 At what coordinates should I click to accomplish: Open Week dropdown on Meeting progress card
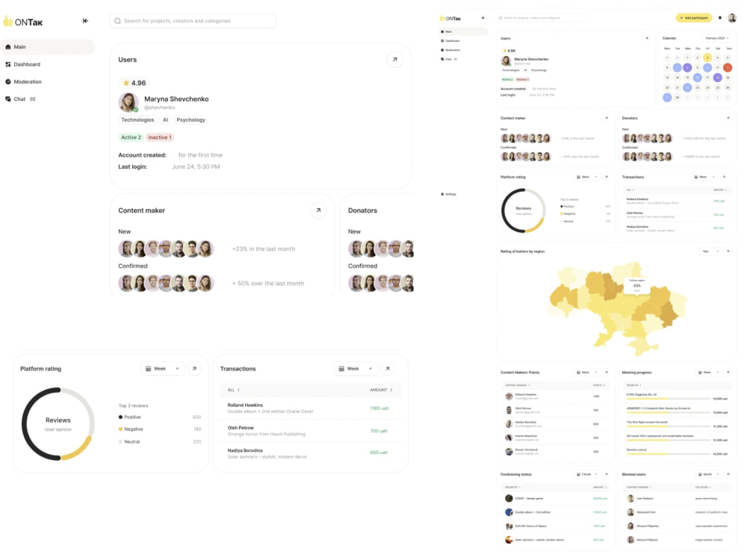click(x=708, y=373)
